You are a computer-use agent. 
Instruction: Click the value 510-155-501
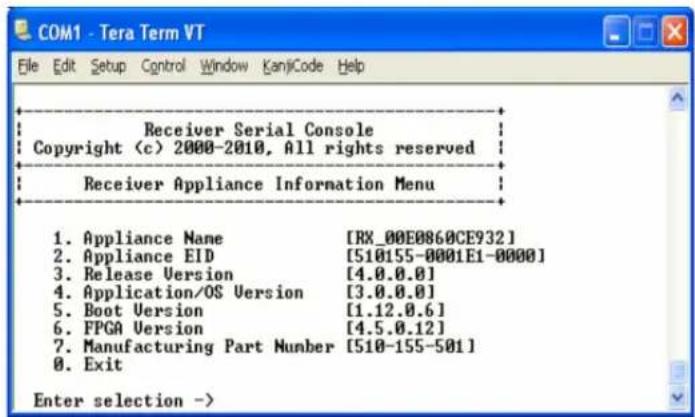click(410, 346)
